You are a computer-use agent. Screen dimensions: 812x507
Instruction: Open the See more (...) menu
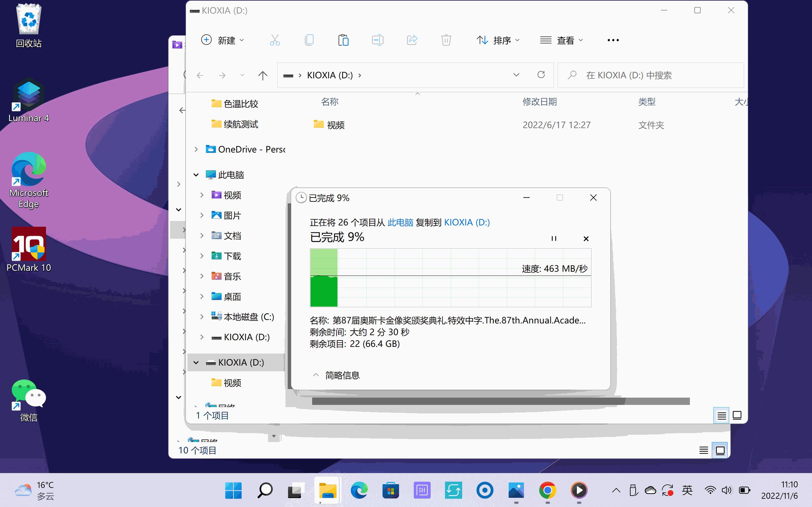click(x=613, y=40)
